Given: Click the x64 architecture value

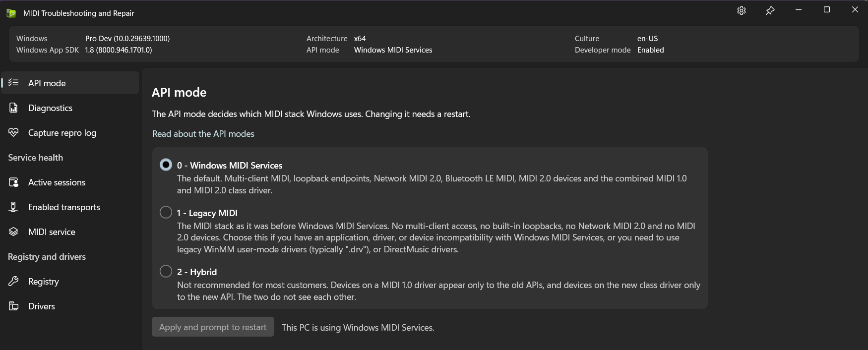Looking at the screenshot, I should pos(360,39).
